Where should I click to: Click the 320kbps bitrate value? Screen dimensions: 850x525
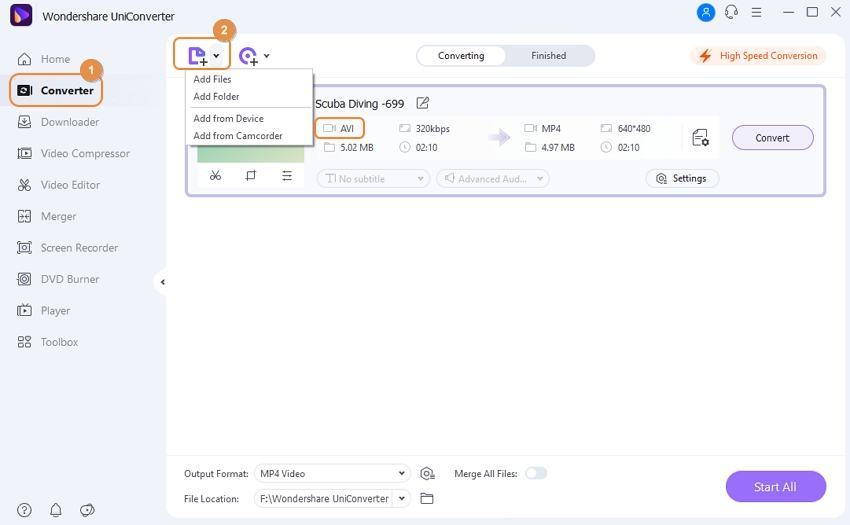[x=433, y=129]
